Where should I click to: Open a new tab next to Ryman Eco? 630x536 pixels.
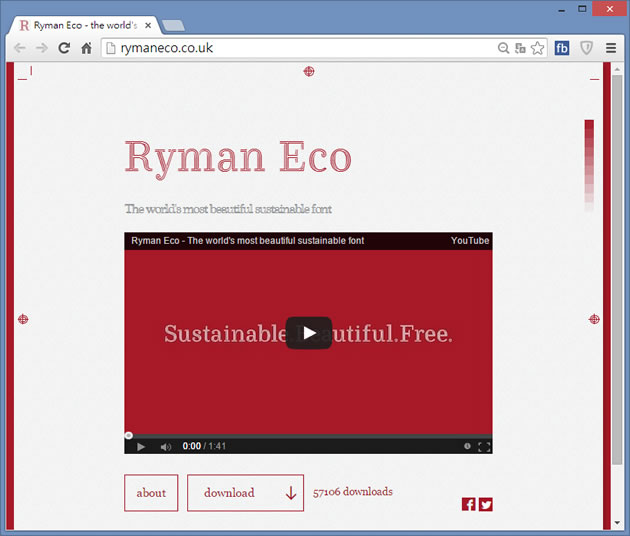tap(174, 26)
